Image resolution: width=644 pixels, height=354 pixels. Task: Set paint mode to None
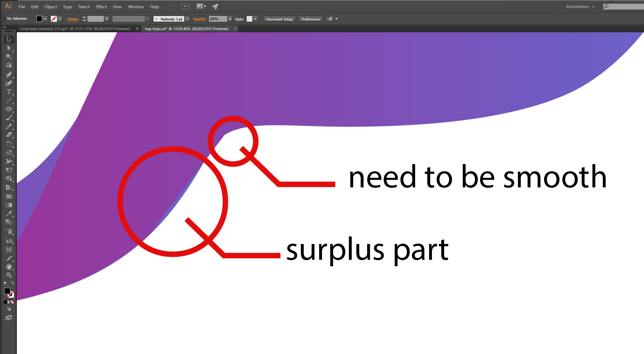tap(12, 302)
